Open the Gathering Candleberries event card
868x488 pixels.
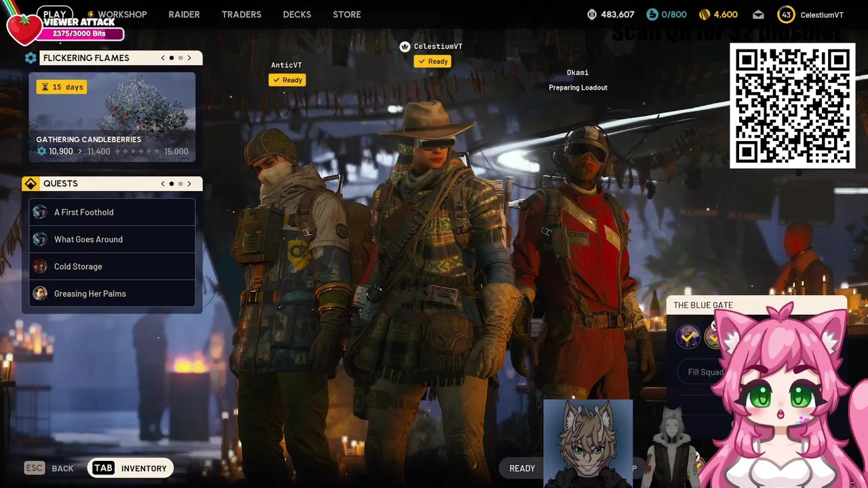point(112,117)
